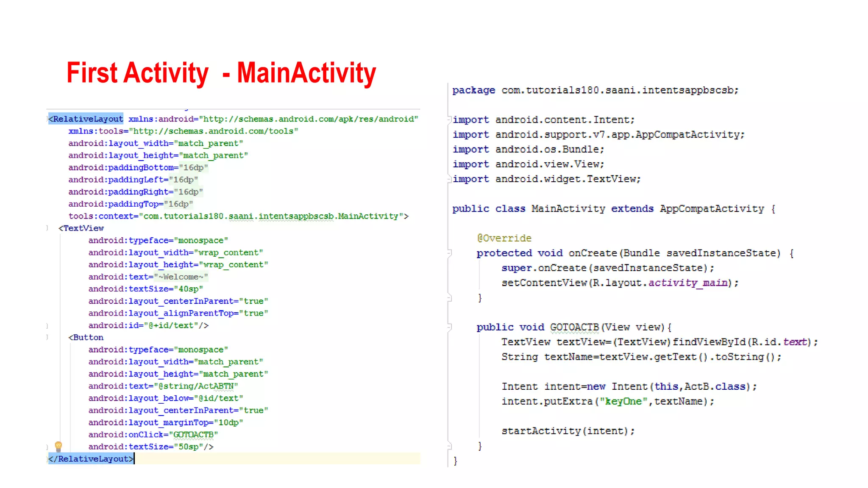Click the import android.os.Bundle line
Viewport: 868px width, 488px height.
click(x=529, y=150)
